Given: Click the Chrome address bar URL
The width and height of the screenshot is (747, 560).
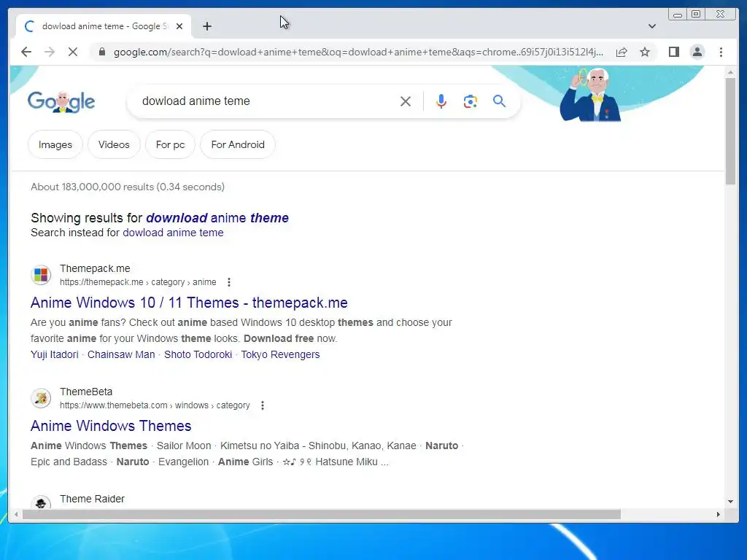Looking at the screenshot, I should coord(358,52).
